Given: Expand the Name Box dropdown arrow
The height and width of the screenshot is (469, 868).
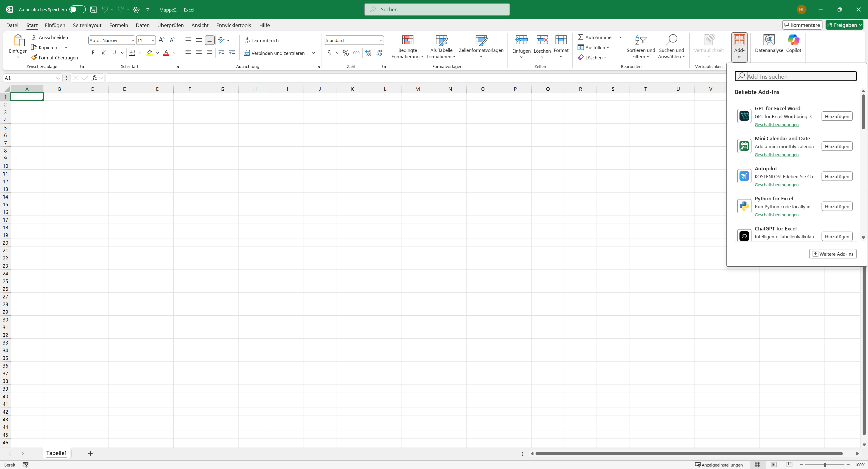Looking at the screenshot, I should pyautogui.click(x=58, y=78).
